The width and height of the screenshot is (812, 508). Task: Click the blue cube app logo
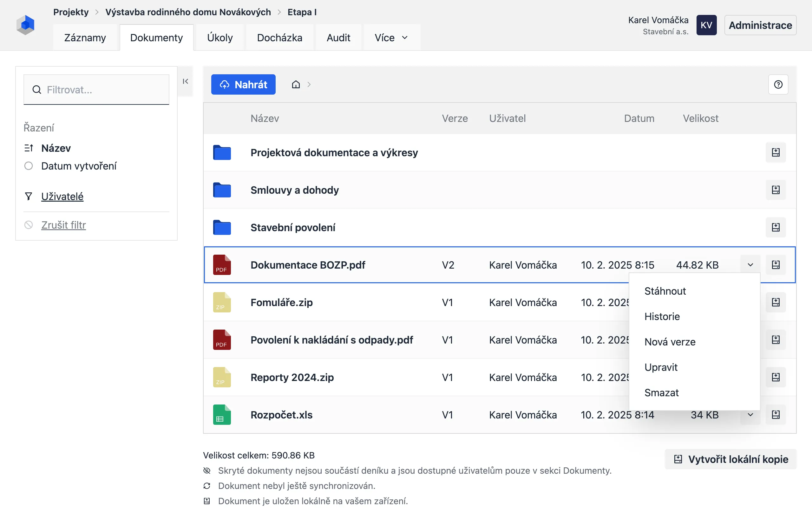tap(25, 25)
